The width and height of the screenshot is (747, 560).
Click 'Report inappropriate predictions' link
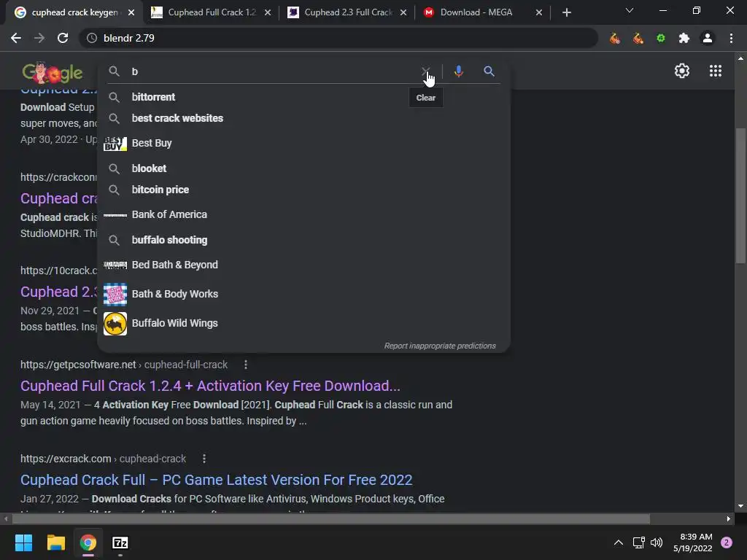coord(440,346)
